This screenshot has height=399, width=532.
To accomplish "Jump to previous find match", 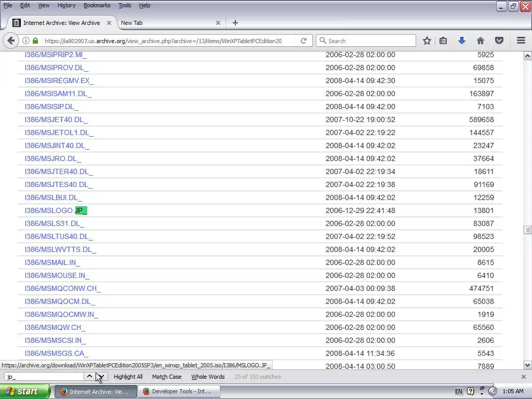I will [x=89, y=376].
